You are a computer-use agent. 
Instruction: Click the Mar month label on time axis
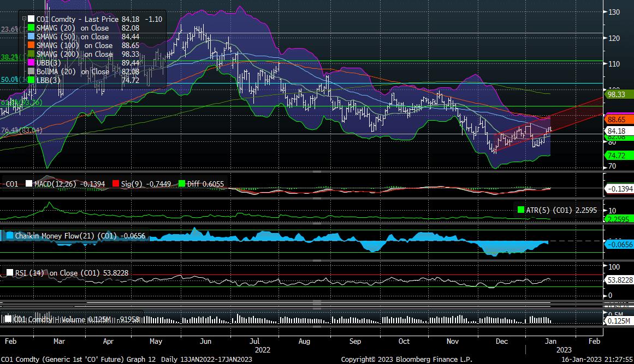tap(59, 342)
